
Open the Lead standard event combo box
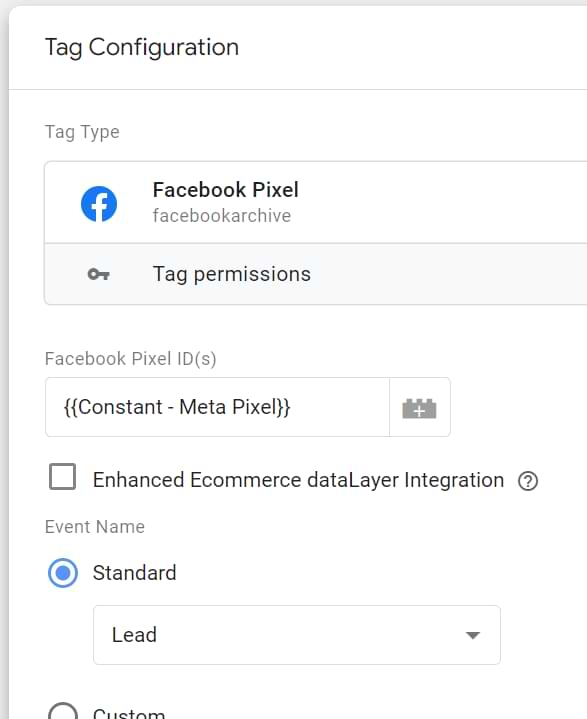297,635
